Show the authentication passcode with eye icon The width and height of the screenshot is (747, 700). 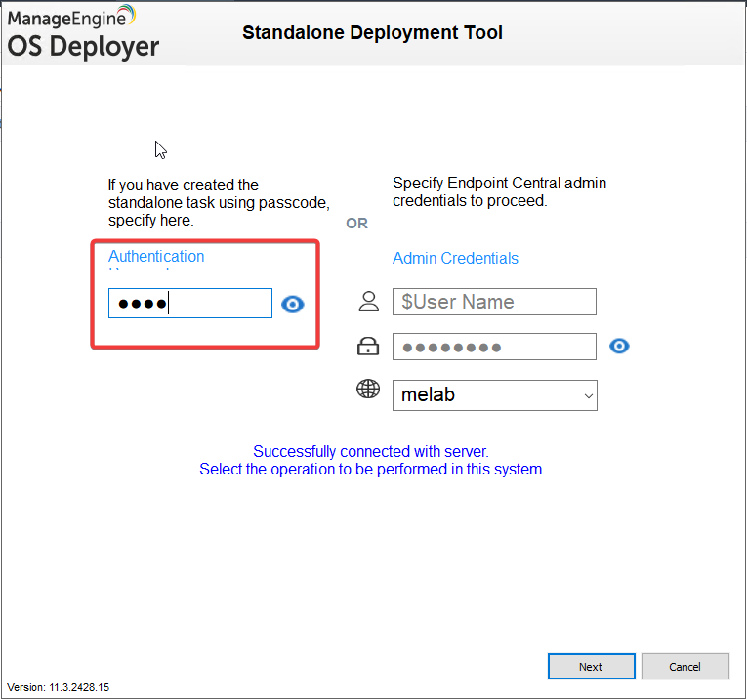tap(293, 305)
